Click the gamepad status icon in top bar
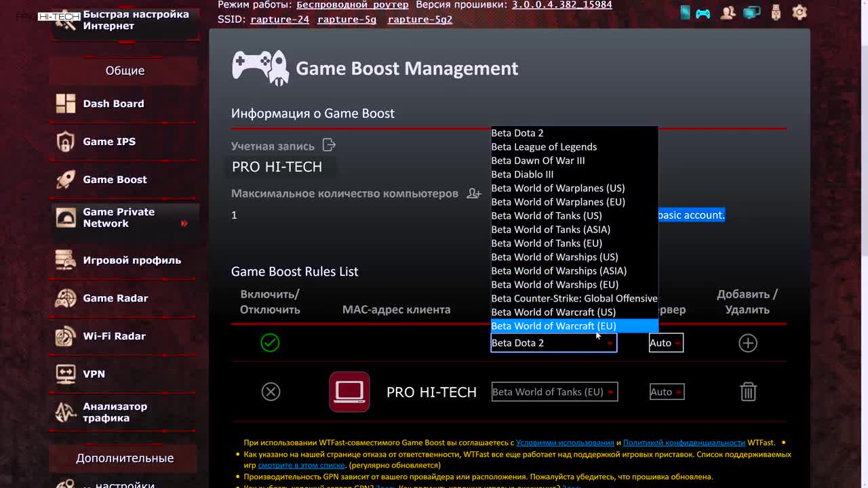 click(x=703, y=13)
